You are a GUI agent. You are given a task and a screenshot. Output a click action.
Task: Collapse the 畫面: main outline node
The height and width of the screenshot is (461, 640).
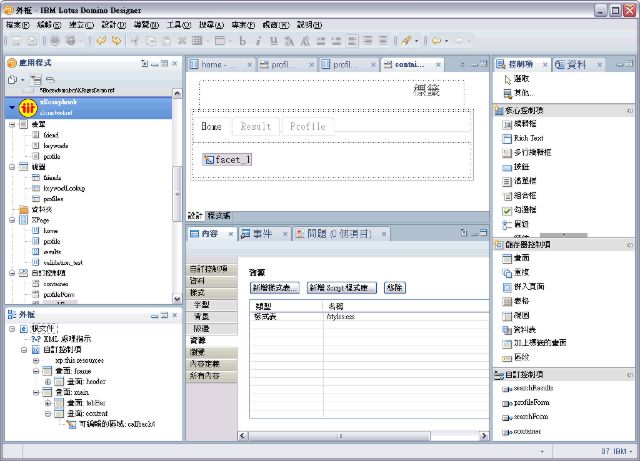[x=34, y=392]
